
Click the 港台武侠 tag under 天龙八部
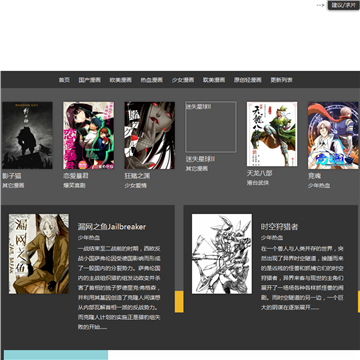click(258, 183)
